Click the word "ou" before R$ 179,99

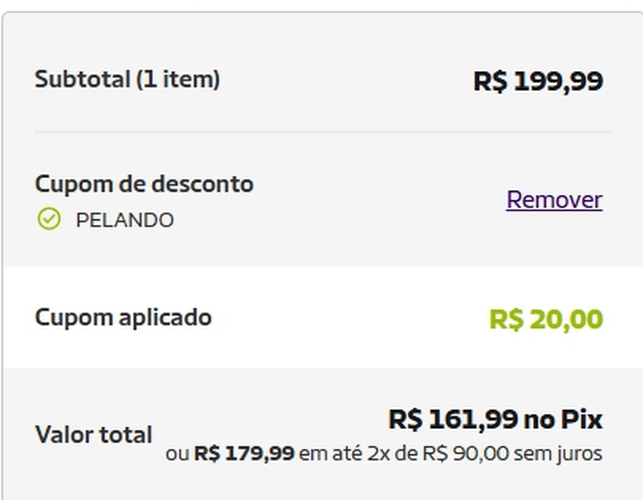177,454
